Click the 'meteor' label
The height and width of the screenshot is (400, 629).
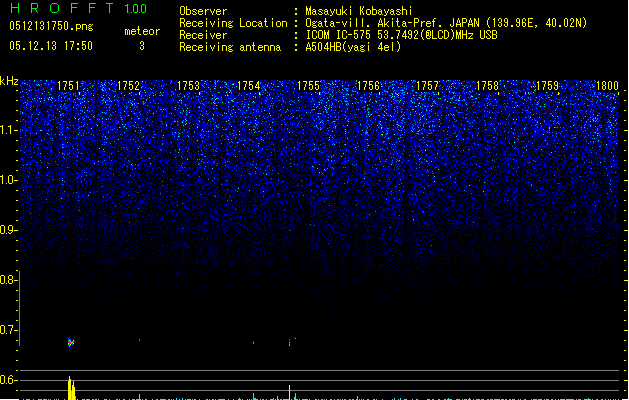142,31
